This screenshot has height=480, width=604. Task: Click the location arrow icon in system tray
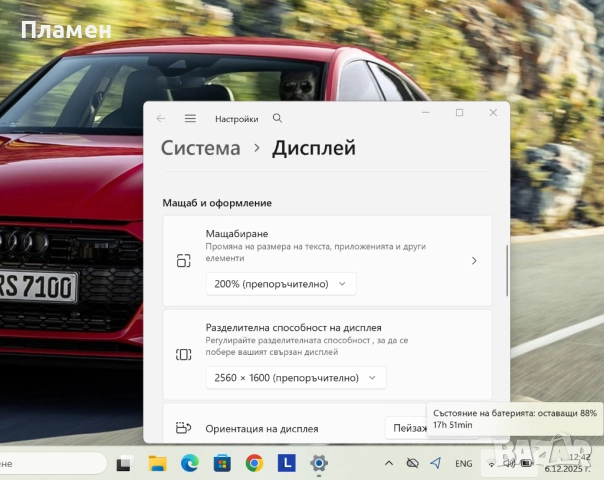click(435, 463)
